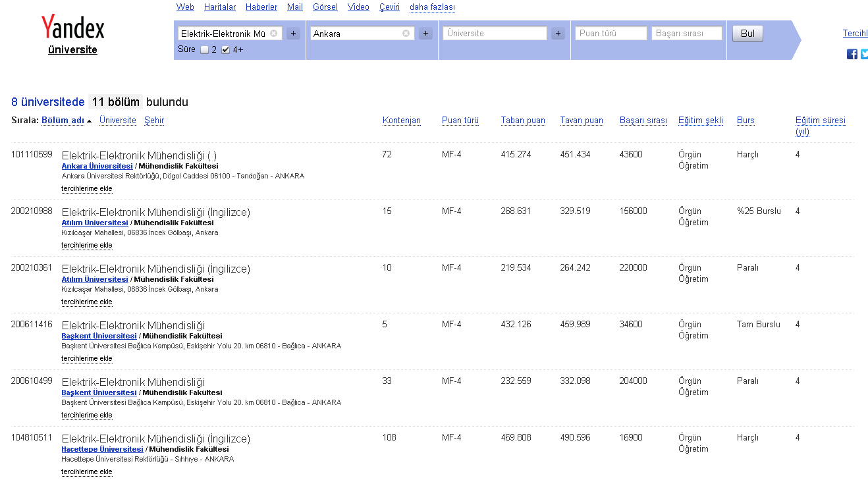Add another department with plus button
The height and width of the screenshot is (482, 868).
pyautogui.click(x=293, y=33)
